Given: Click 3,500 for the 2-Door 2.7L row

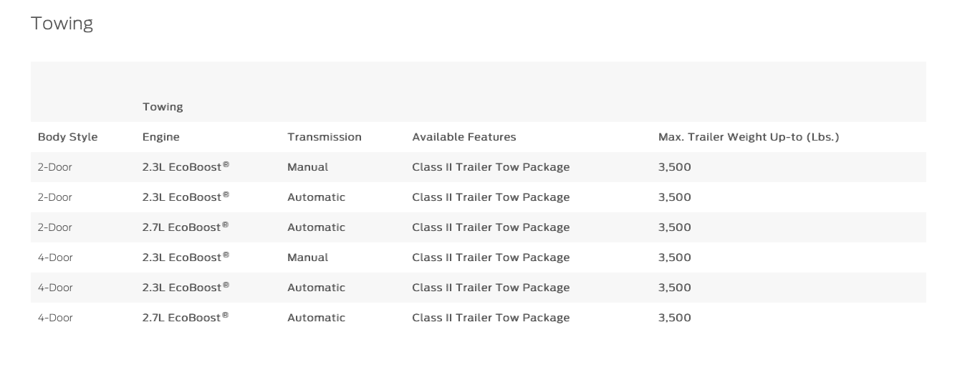Looking at the screenshot, I should (675, 227).
